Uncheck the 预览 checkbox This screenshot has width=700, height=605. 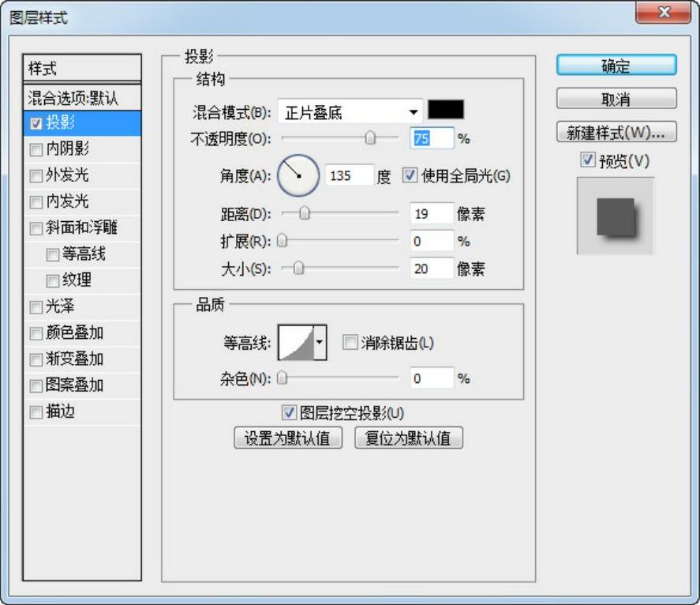pyautogui.click(x=587, y=160)
